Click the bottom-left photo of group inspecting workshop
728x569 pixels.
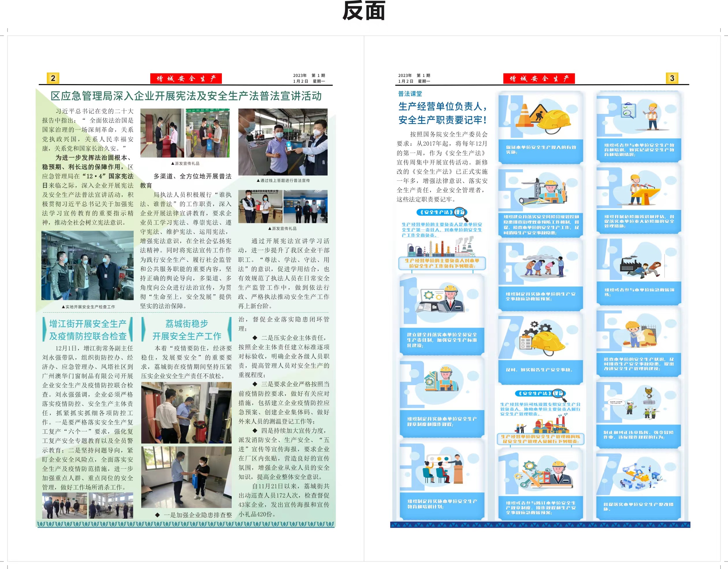tap(65, 506)
